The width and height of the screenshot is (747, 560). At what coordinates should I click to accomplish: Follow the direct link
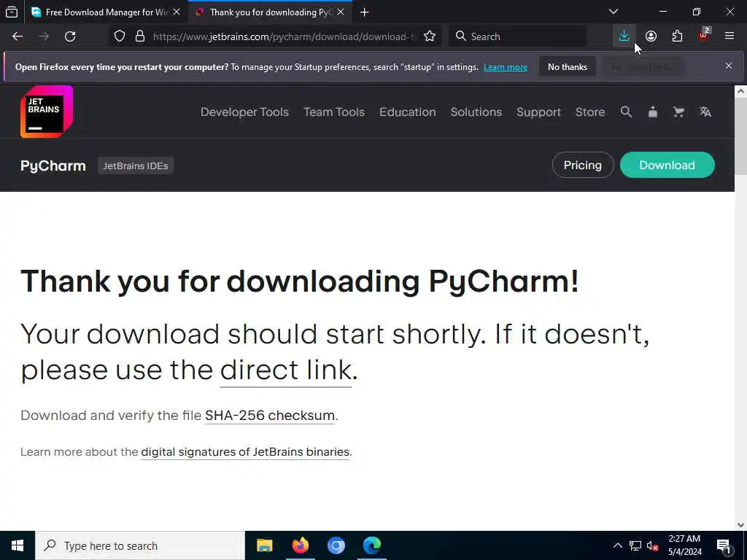coord(285,370)
